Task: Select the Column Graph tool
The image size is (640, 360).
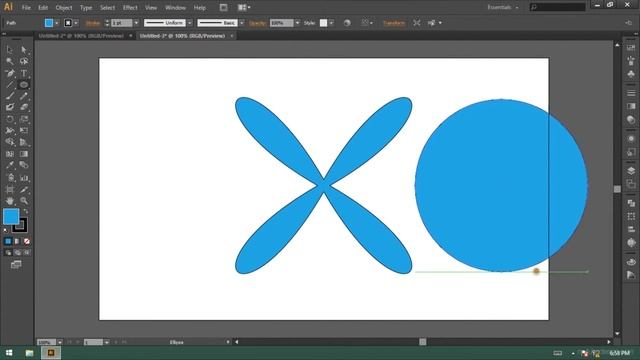Action: 24,178
